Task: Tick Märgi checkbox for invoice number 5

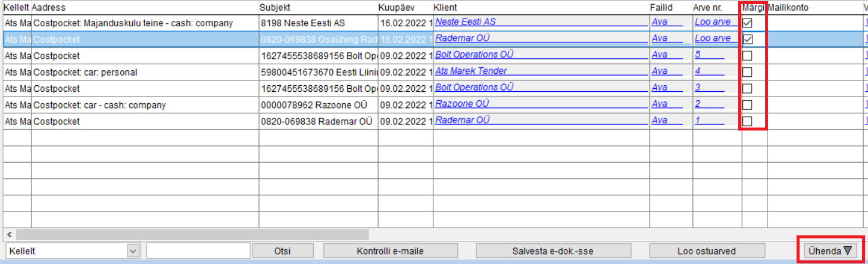Action: pos(748,55)
